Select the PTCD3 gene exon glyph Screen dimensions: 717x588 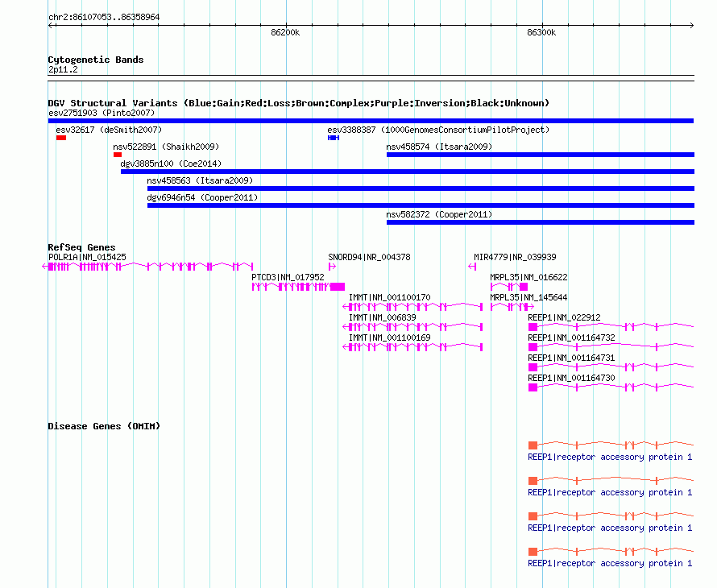[298, 287]
